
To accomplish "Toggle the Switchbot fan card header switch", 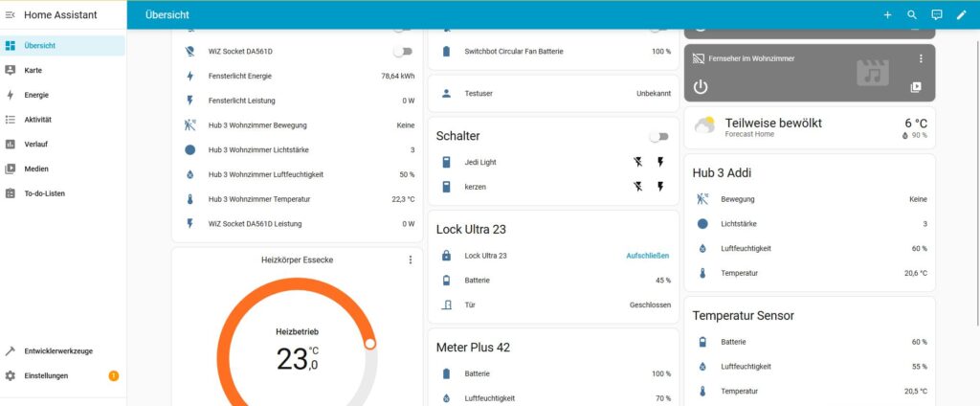I will pos(658,28).
